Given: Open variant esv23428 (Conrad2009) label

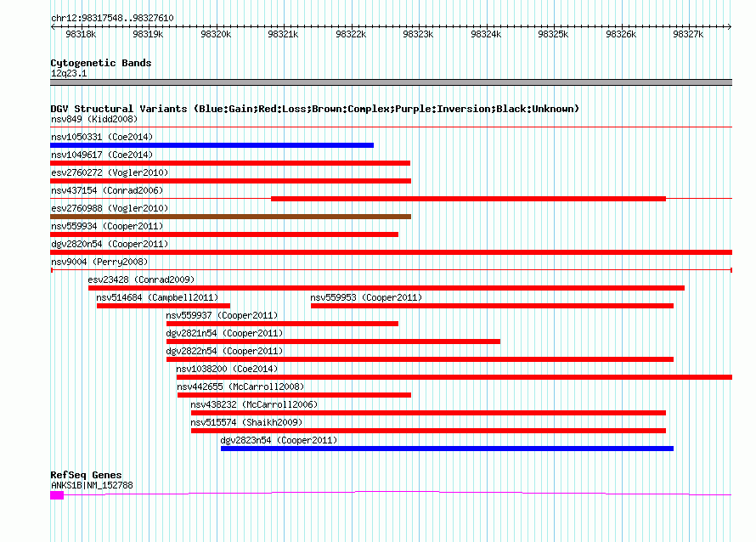Looking at the screenshot, I should tap(141, 279).
